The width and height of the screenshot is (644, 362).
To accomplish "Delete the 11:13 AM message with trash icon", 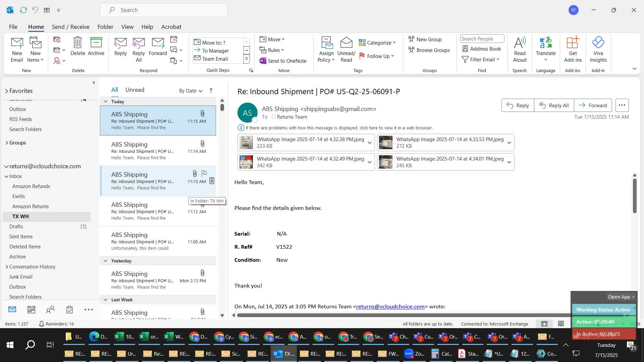I will [212, 181].
